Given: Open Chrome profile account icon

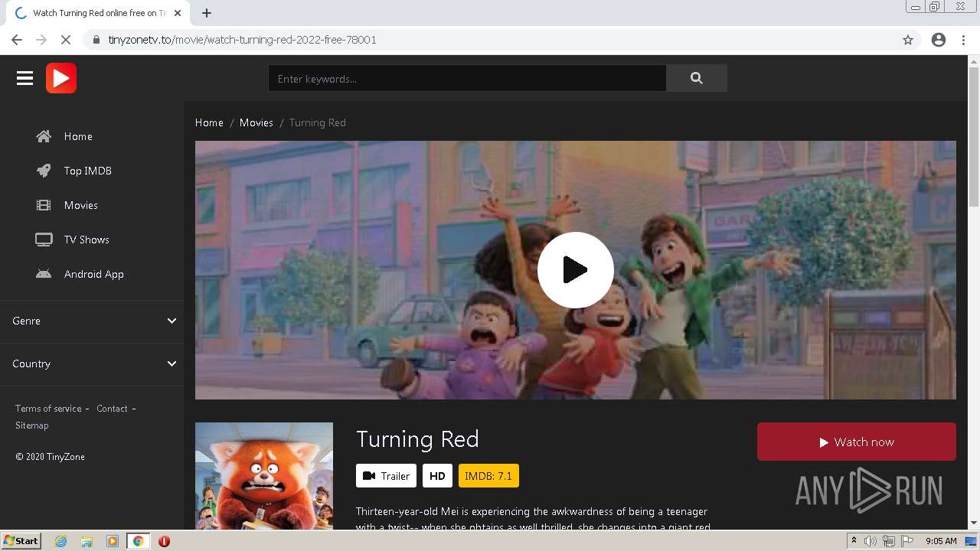Looking at the screenshot, I should 939,40.
